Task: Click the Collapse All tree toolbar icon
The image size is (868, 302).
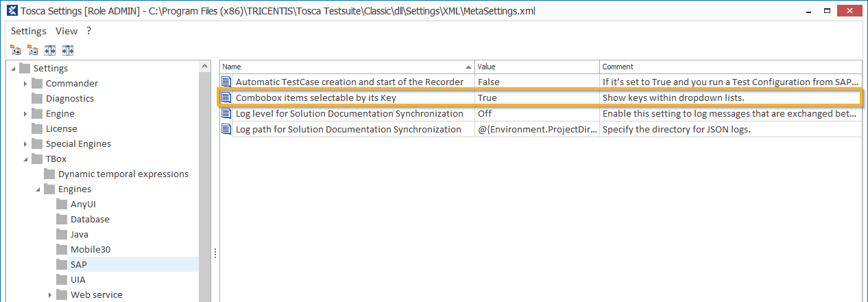Action: 33,50
